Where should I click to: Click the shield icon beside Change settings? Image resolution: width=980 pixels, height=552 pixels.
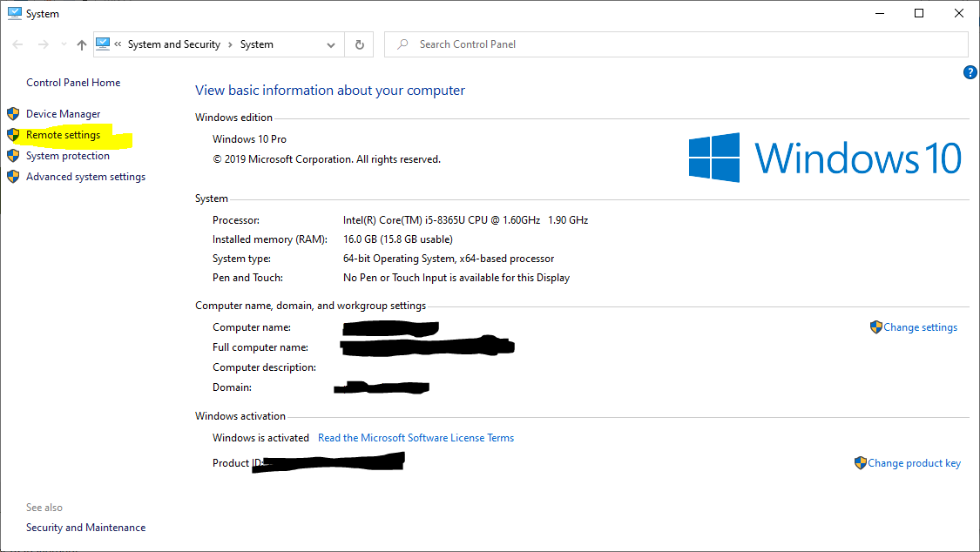pos(876,327)
